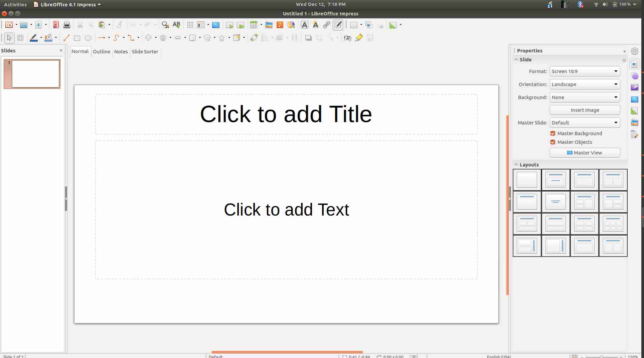Select the Ellipse drawing tool
This screenshot has width=644, height=358.
[88, 38]
